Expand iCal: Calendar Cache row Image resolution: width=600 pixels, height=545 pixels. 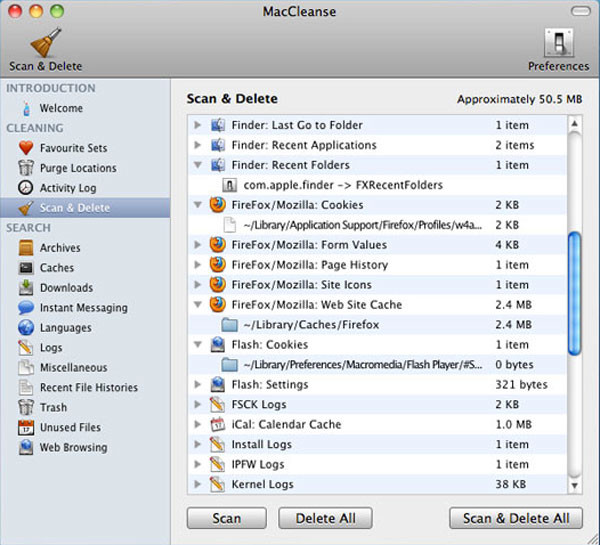197,424
